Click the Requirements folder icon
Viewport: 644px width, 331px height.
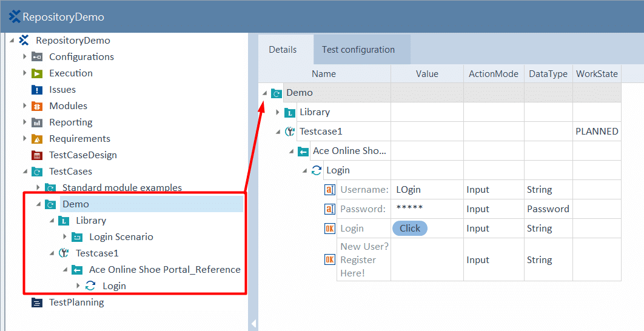37,139
